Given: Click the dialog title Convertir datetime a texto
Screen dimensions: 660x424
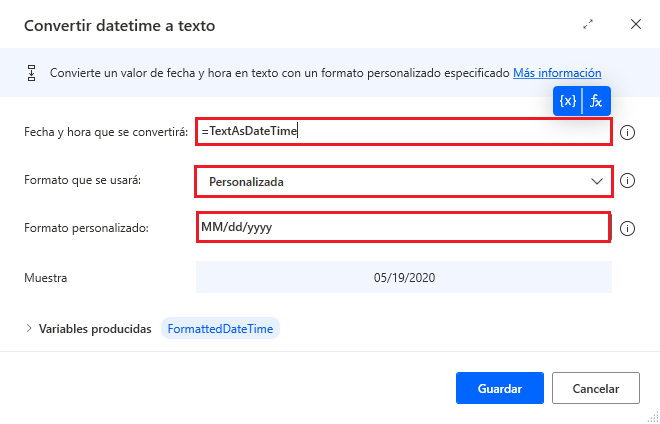Looking at the screenshot, I should pyautogui.click(x=120, y=26).
